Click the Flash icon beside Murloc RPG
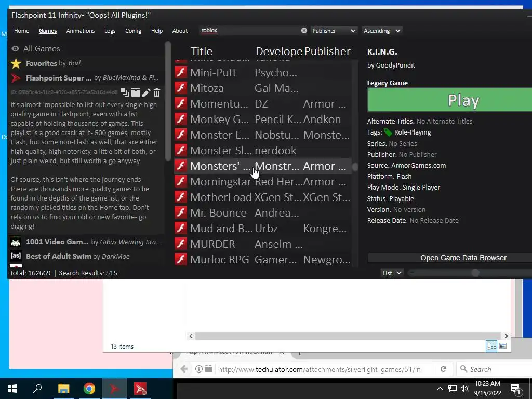The height and width of the screenshot is (399, 532). click(181, 260)
